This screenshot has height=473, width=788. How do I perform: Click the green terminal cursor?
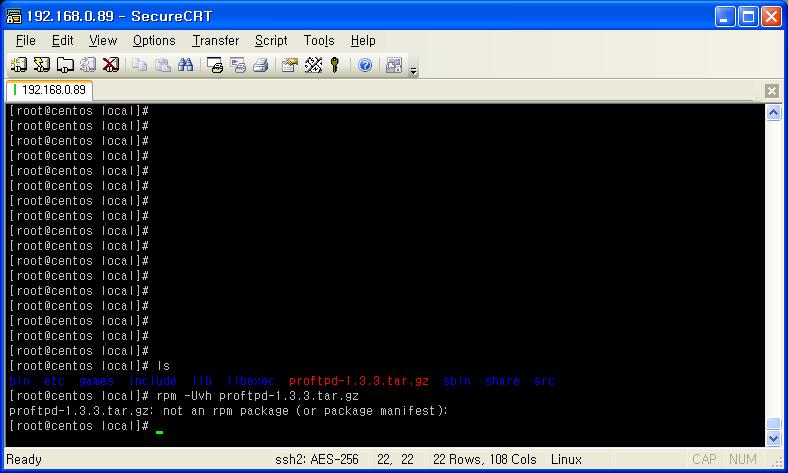(x=159, y=432)
